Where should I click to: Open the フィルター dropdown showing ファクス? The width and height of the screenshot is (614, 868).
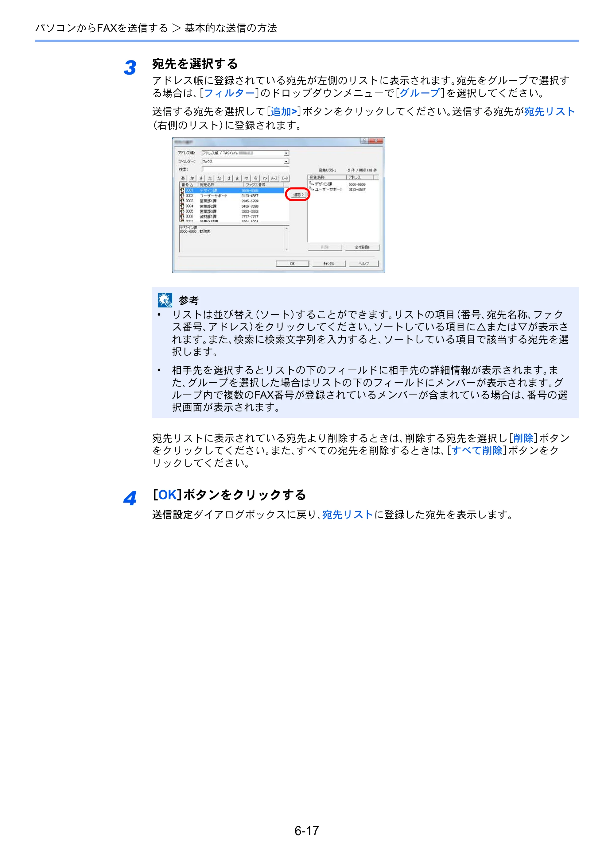pos(245,161)
